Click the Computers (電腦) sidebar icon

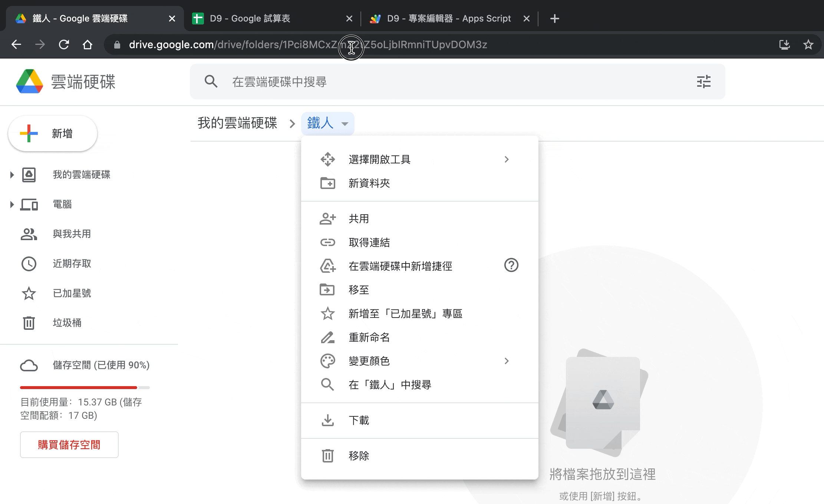click(x=29, y=204)
